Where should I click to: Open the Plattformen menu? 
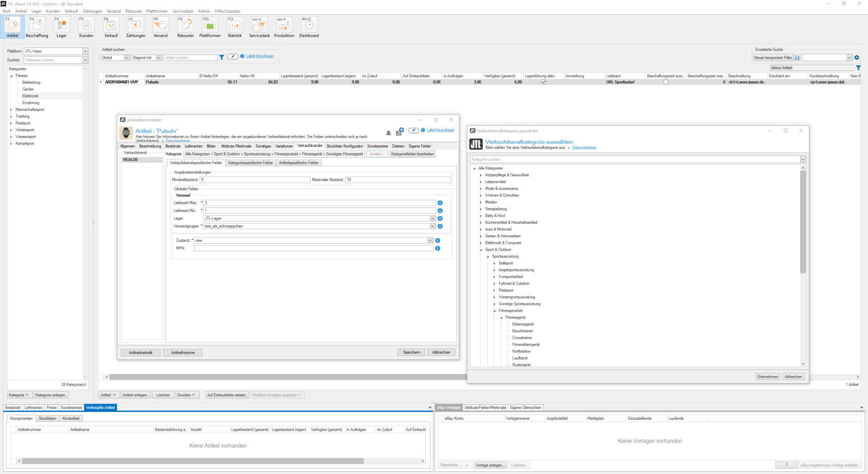157,11
